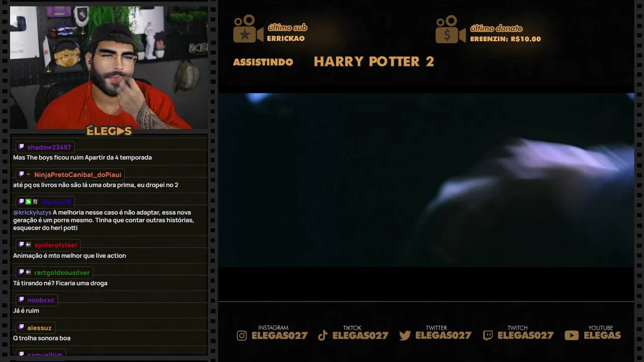The width and height of the screenshot is (644, 362).
Task: Click the ELEGAS027 Instagram handle text
Action: pos(280,335)
